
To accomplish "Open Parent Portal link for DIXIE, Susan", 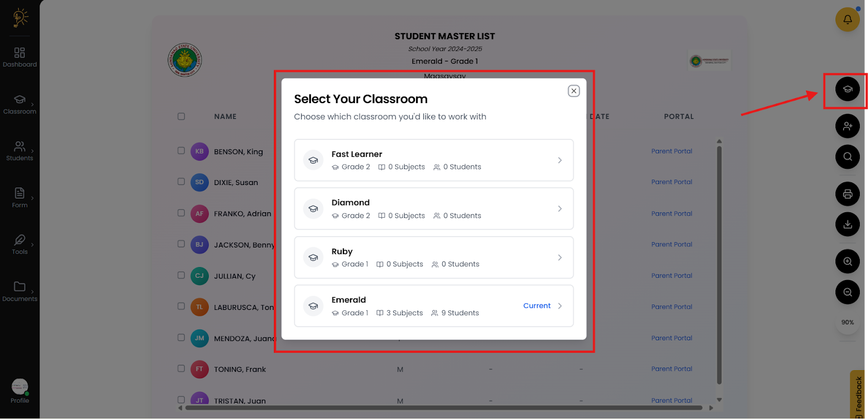I will [671, 182].
